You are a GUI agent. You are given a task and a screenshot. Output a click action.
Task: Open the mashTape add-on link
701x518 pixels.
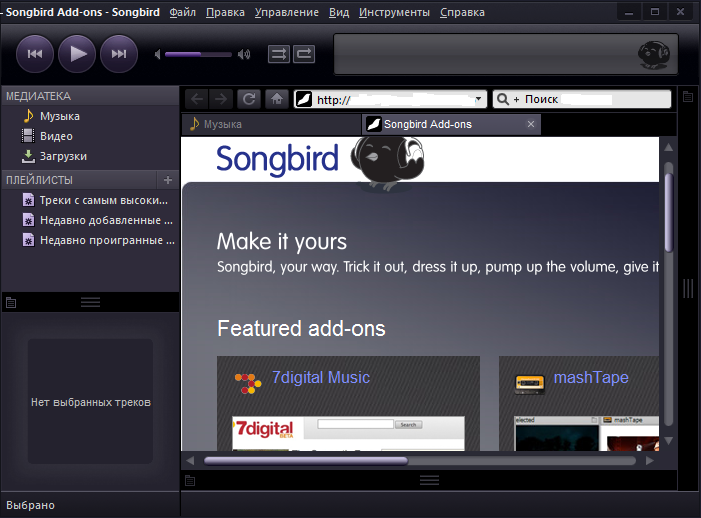point(591,378)
